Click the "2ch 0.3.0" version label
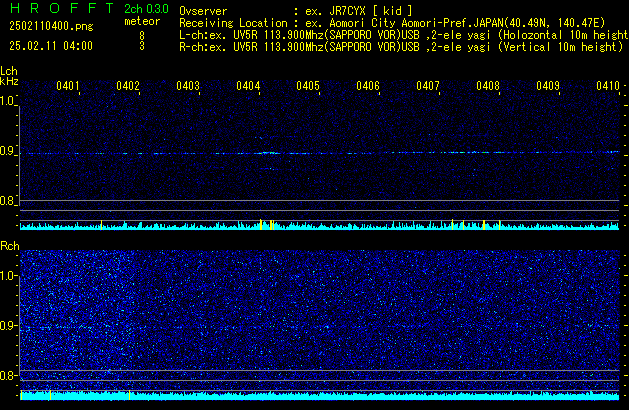 (x=146, y=9)
